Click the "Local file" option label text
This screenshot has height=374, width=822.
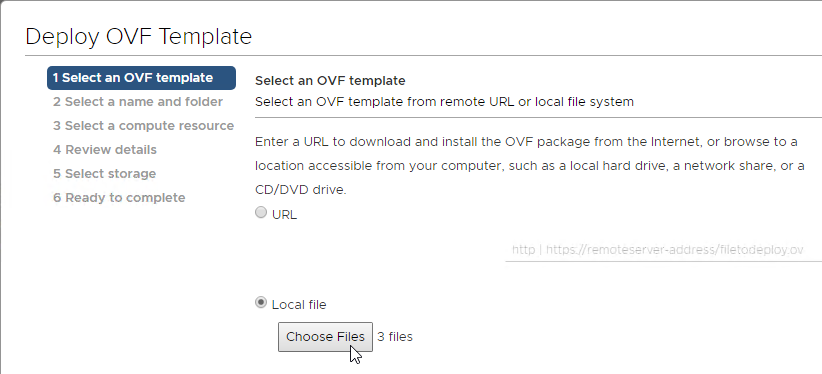299,305
